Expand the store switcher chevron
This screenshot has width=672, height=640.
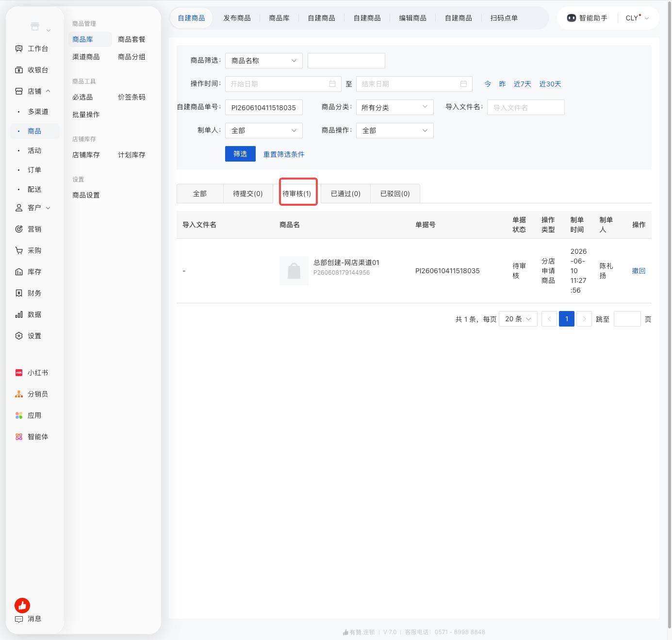click(x=49, y=31)
